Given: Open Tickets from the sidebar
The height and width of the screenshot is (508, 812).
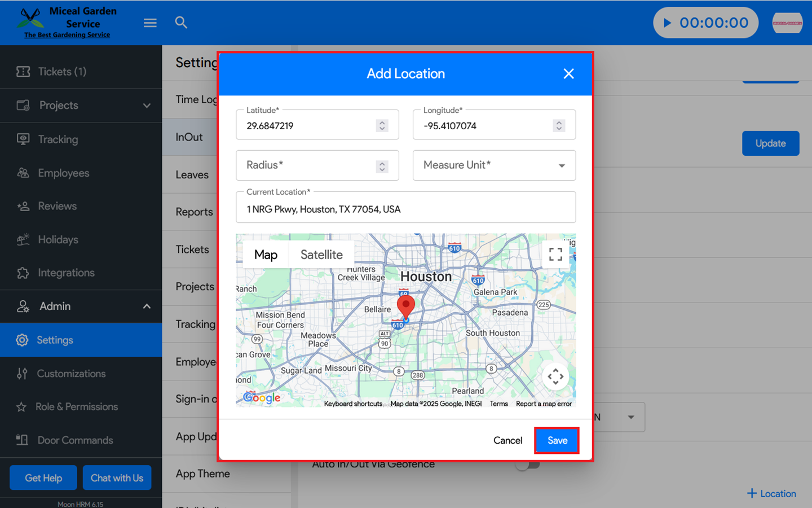Looking at the screenshot, I should (x=62, y=72).
